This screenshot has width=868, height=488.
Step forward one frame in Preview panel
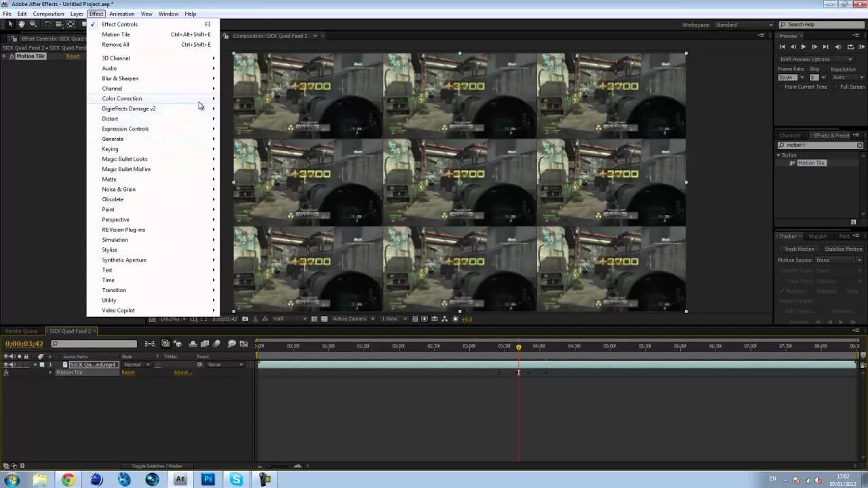(x=814, y=47)
